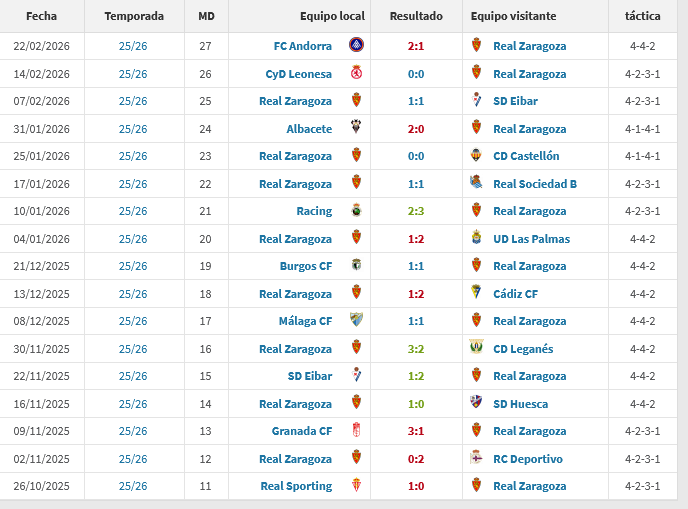Image resolution: width=688 pixels, height=509 pixels.
Task: Open the 2:3 result of the Racing match
Action: 416,211
